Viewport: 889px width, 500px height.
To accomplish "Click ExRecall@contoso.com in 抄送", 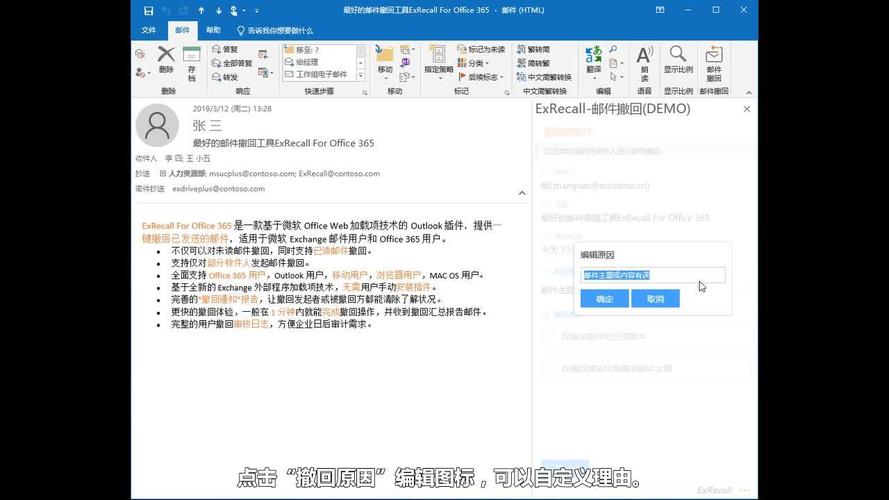I will 339,173.
